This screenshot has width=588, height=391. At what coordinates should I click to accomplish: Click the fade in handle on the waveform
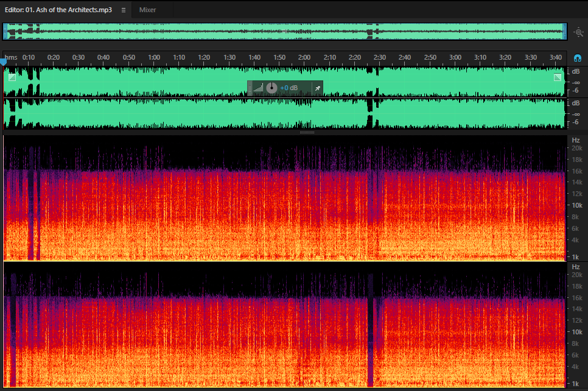pyautogui.click(x=12, y=77)
